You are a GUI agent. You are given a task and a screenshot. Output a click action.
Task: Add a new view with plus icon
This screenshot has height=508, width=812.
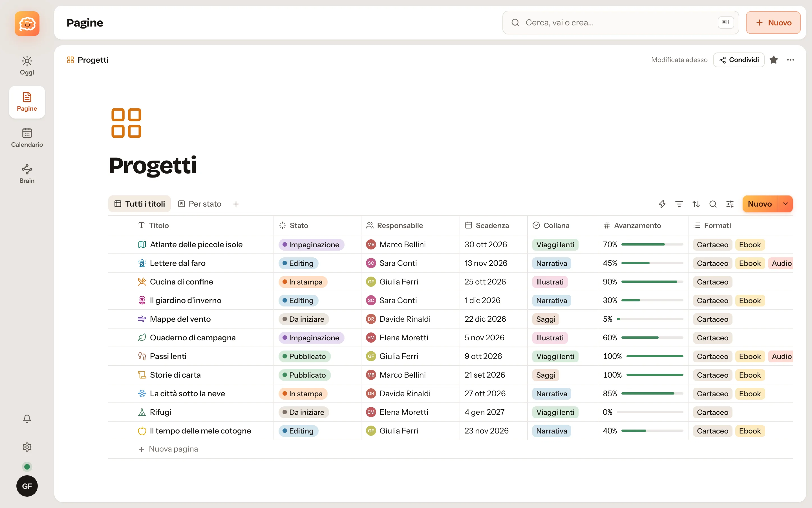(236, 204)
